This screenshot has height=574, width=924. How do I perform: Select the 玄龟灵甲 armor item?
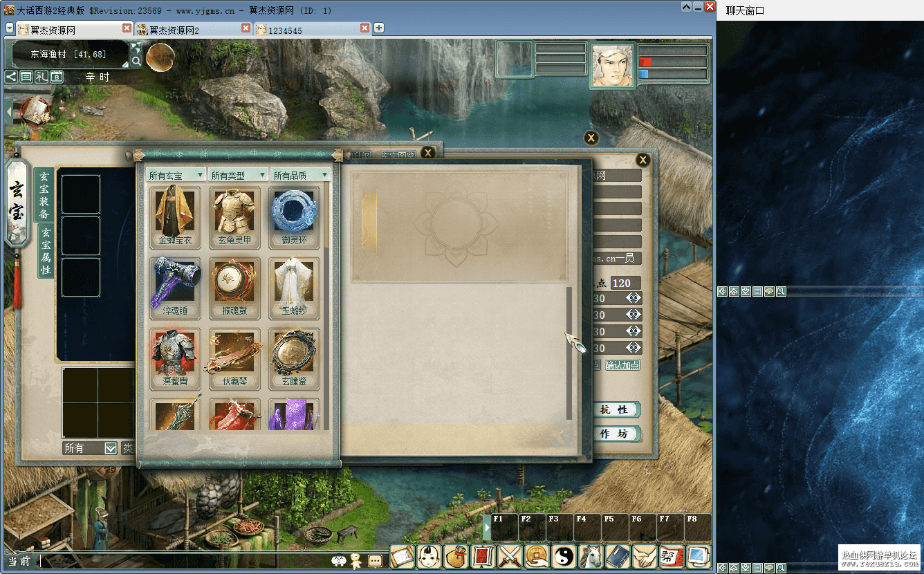tap(234, 218)
